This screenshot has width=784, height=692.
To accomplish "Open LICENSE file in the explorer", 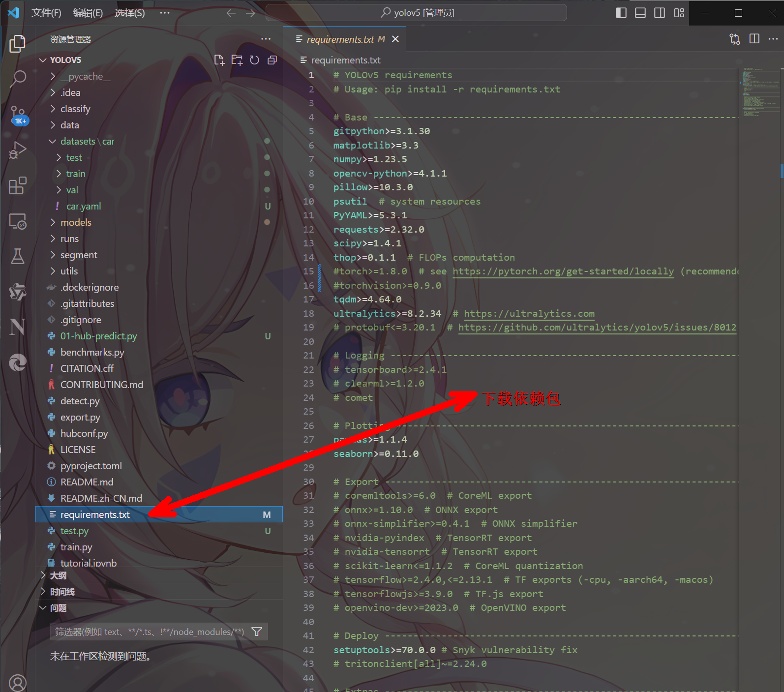I will click(78, 450).
